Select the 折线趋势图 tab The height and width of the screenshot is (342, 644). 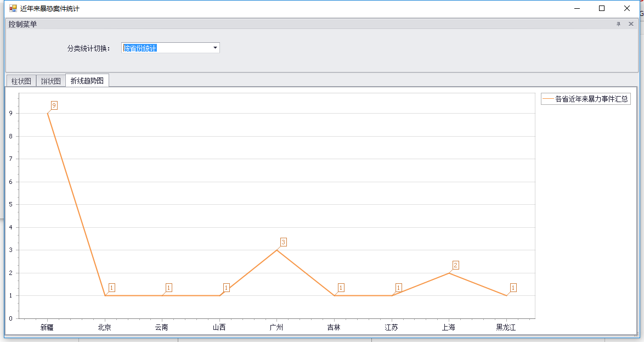click(x=87, y=81)
